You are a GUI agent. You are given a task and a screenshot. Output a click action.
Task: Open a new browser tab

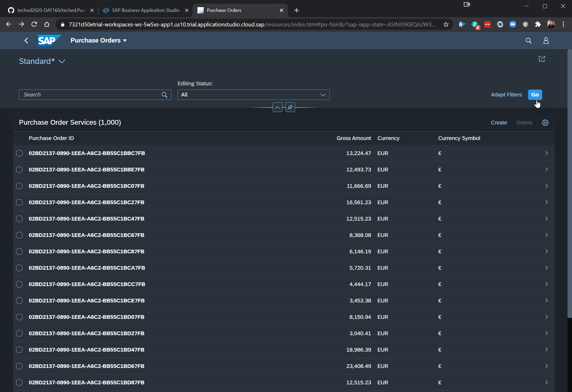coord(297,10)
